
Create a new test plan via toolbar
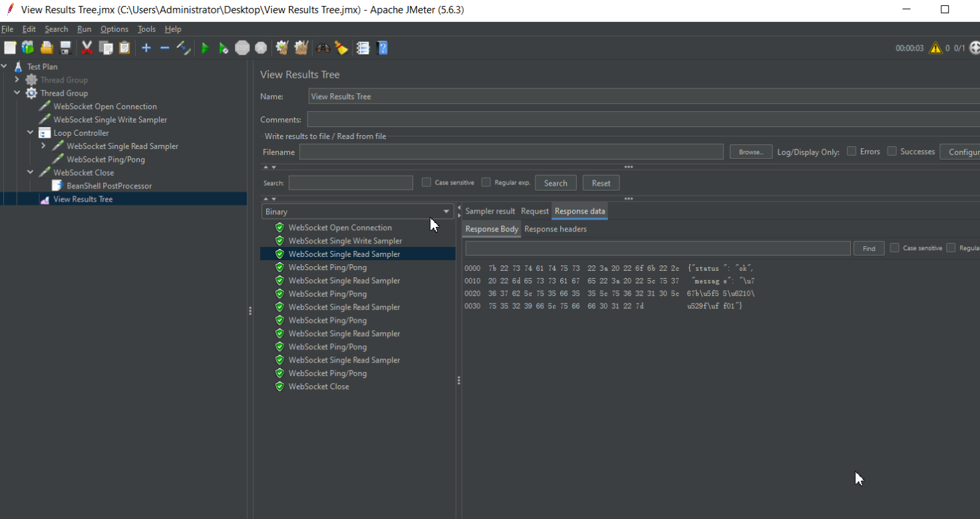[x=10, y=48]
